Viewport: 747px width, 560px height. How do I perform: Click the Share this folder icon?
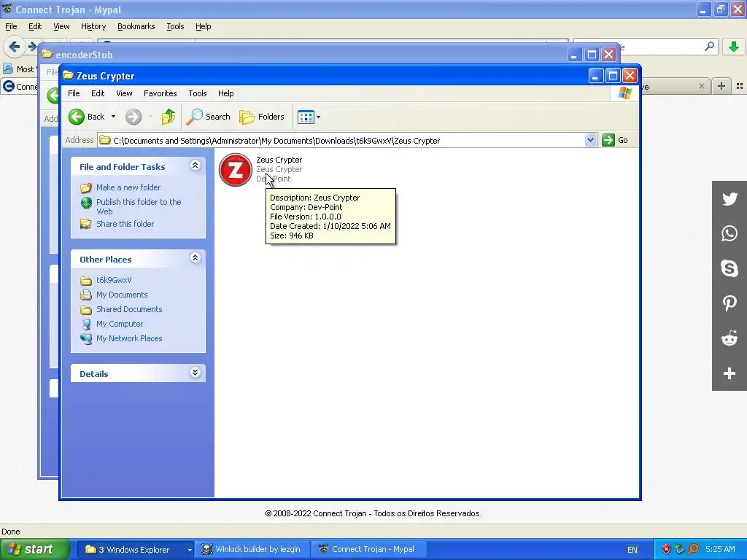pos(86,224)
